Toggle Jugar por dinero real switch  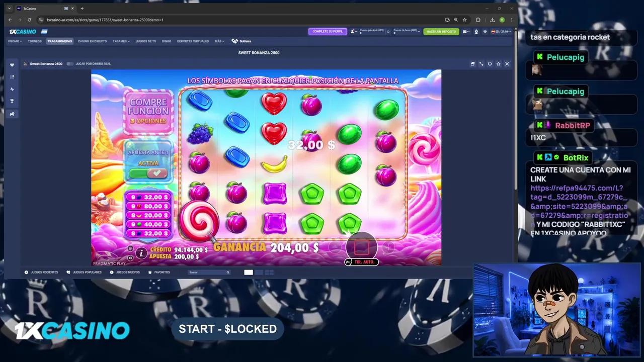pyautogui.click(x=70, y=64)
